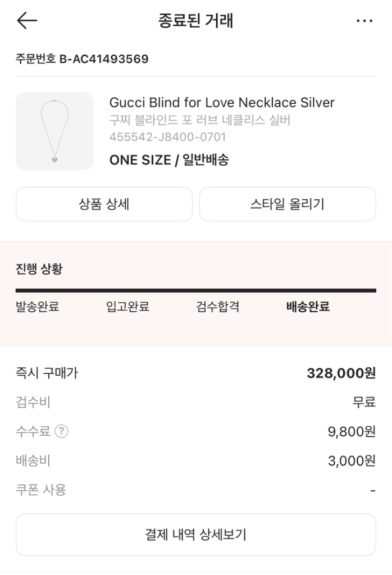Select the 발송완료 progress step
392x575 pixels.
37,307
